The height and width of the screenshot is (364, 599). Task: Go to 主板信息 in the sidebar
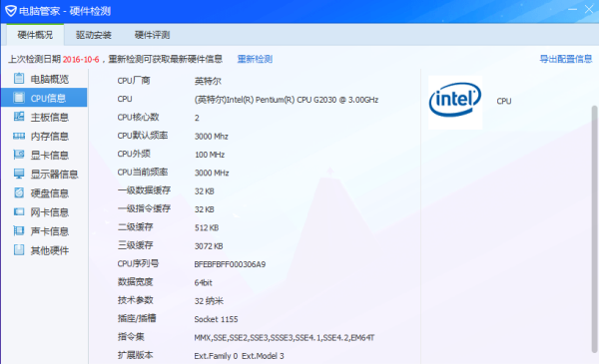(x=50, y=117)
